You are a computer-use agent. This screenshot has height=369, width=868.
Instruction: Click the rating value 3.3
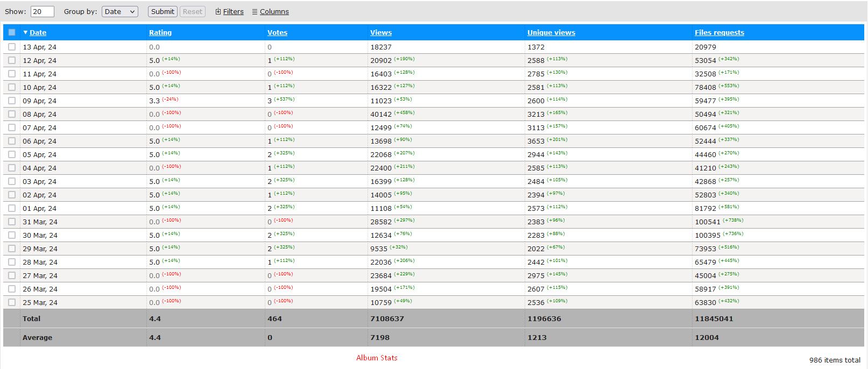click(154, 101)
